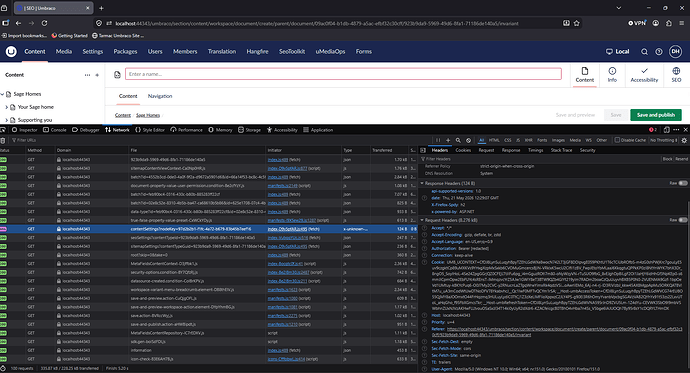Image resolution: width=690 pixels, height=373 pixels.
Task: Click the Enter a name field
Action: coord(343,74)
